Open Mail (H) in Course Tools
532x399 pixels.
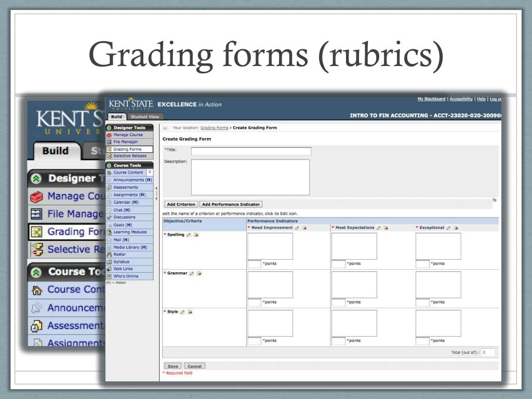121,240
